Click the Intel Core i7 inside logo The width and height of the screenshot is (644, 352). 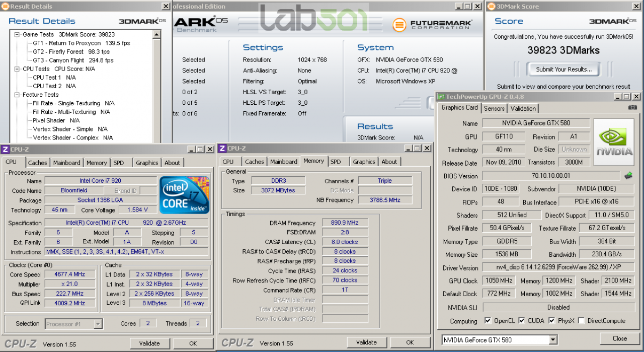coord(185,195)
